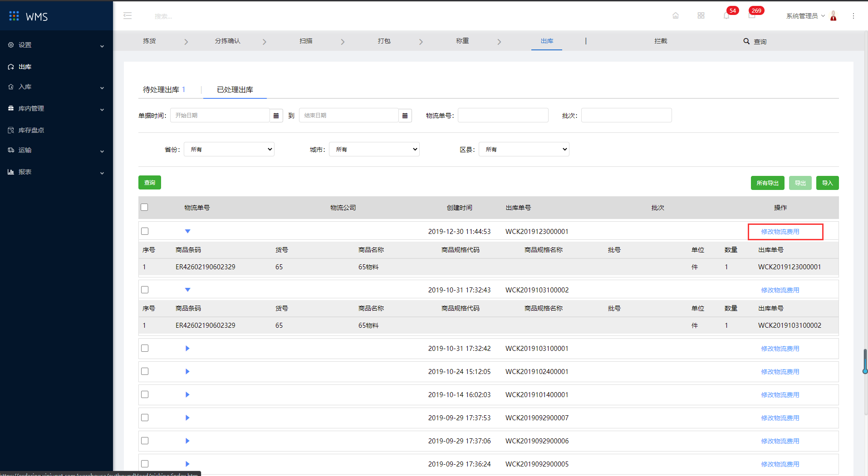Click the WMS app grid logo icon
The height and width of the screenshot is (476, 868).
pos(14,16)
